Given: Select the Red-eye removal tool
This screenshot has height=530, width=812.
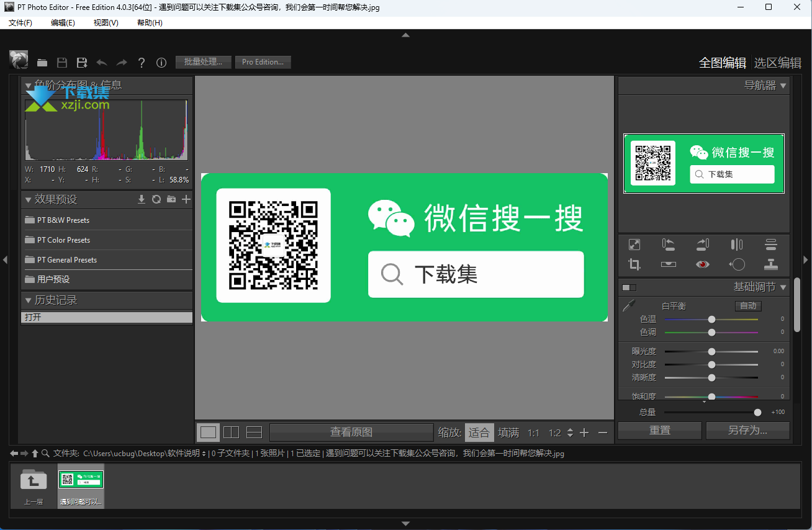Looking at the screenshot, I should [703, 264].
